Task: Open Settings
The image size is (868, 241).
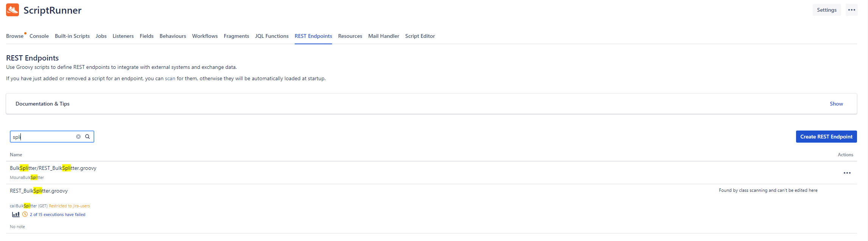Action: [827, 10]
